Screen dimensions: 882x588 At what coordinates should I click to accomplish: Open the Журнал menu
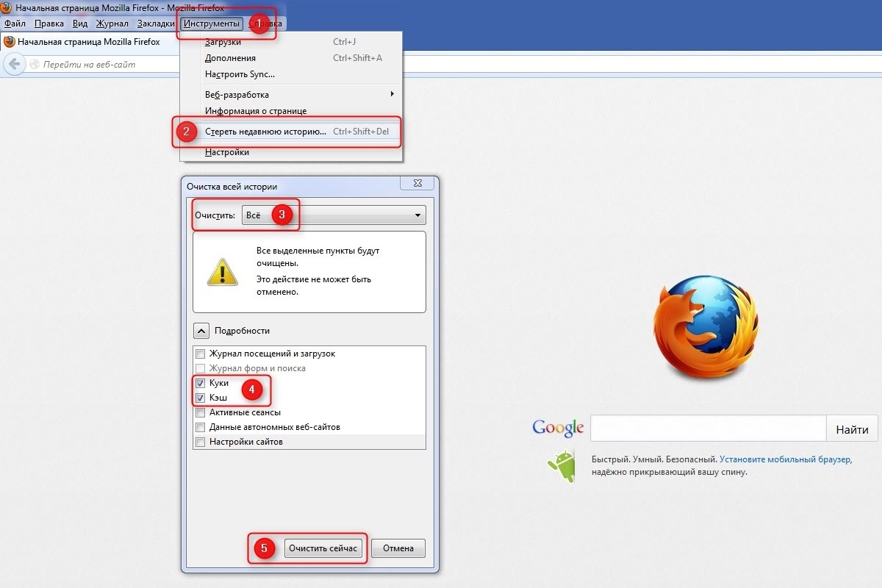(112, 24)
